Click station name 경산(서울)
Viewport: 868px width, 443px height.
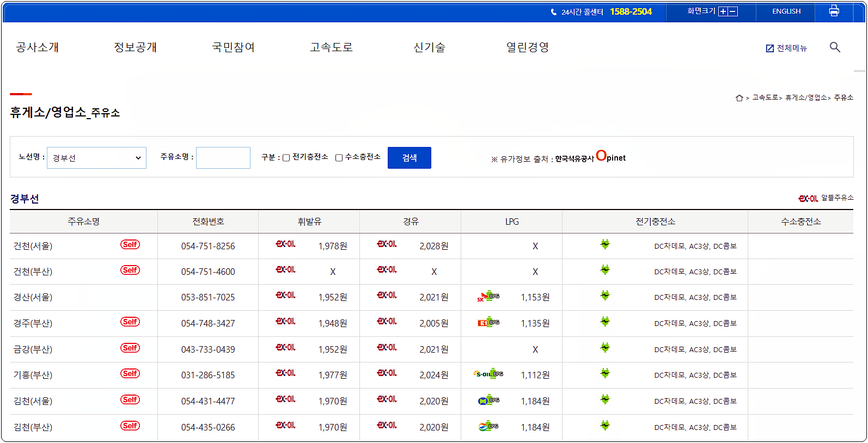point(33,297)
